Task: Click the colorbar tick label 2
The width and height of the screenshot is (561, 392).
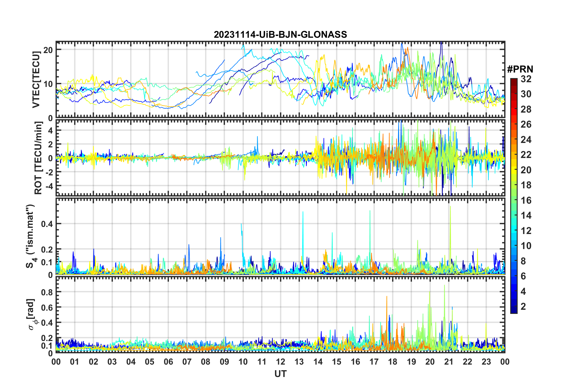Action: pos(523,307)
